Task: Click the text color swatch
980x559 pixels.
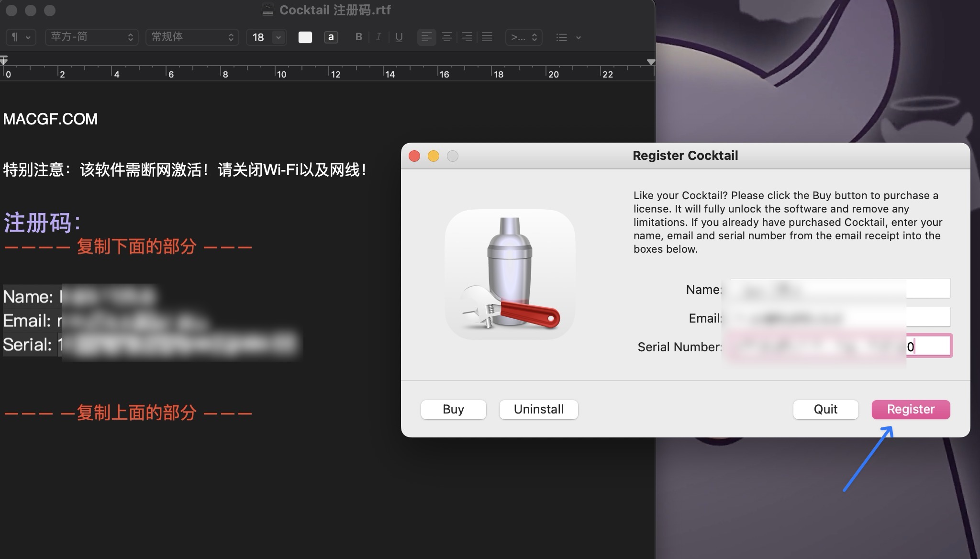Action: coord(305,37)
